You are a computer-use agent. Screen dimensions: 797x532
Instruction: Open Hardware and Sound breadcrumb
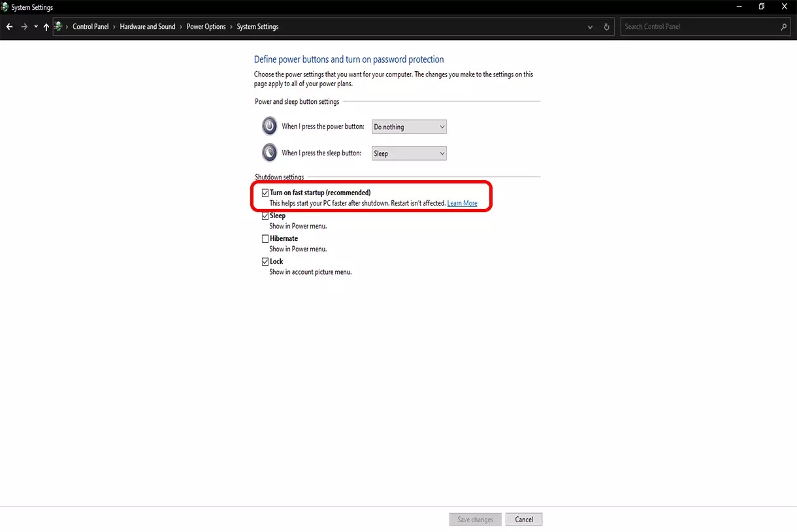tap(148, 27)
